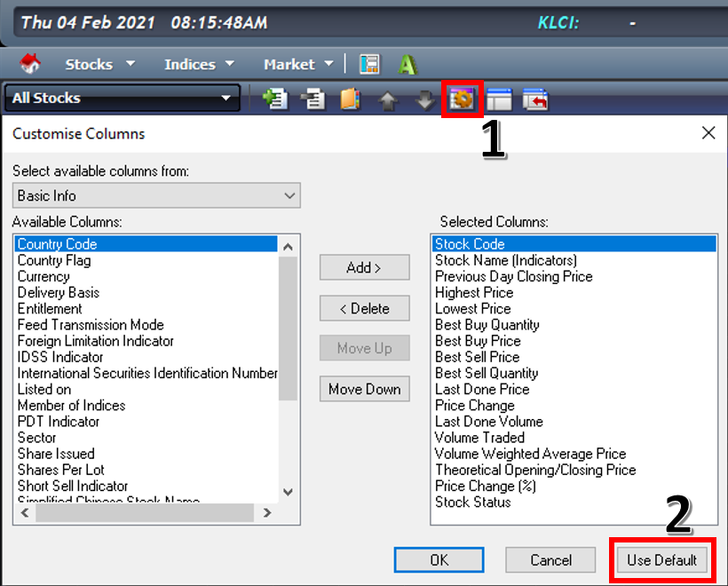Open the layout panel icon beside Market

[369, 64]
